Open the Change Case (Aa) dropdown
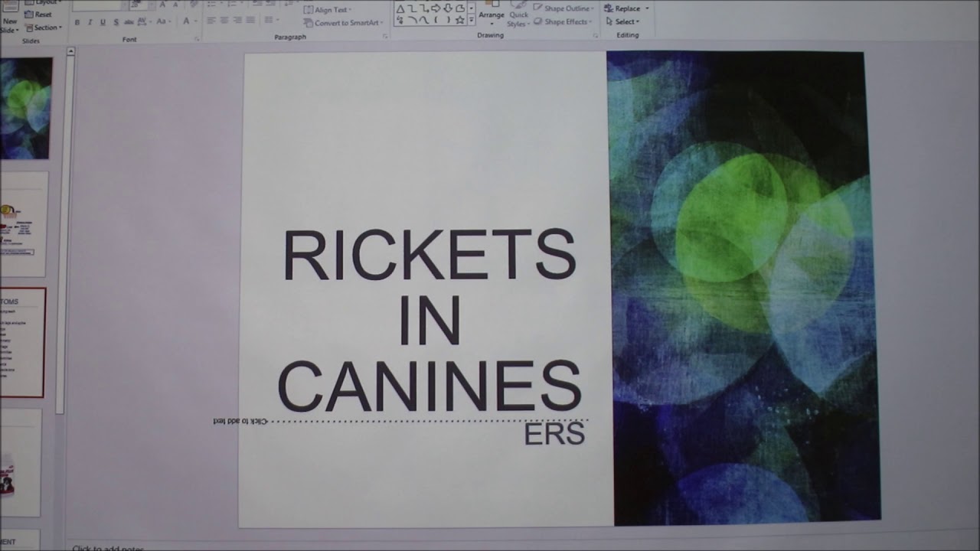980x551 pixels. click(163, 21)
